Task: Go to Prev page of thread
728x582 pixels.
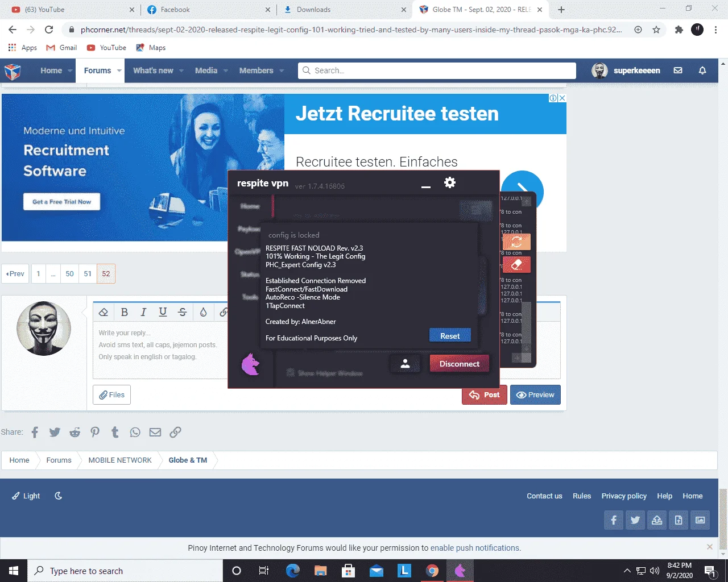Action: point(15,274)
